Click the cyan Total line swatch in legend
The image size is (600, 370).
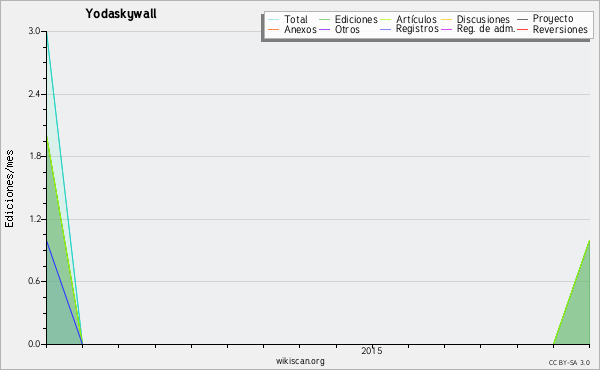click(274, 20)
